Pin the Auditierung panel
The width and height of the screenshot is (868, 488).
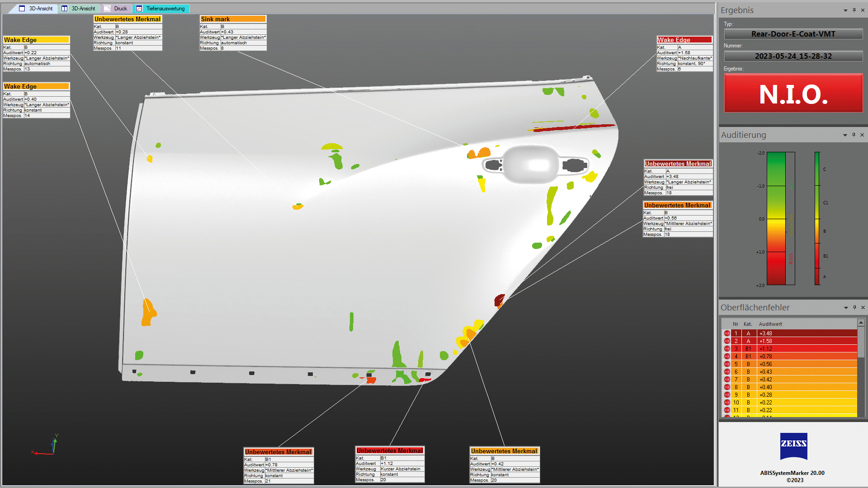(854, 135)
